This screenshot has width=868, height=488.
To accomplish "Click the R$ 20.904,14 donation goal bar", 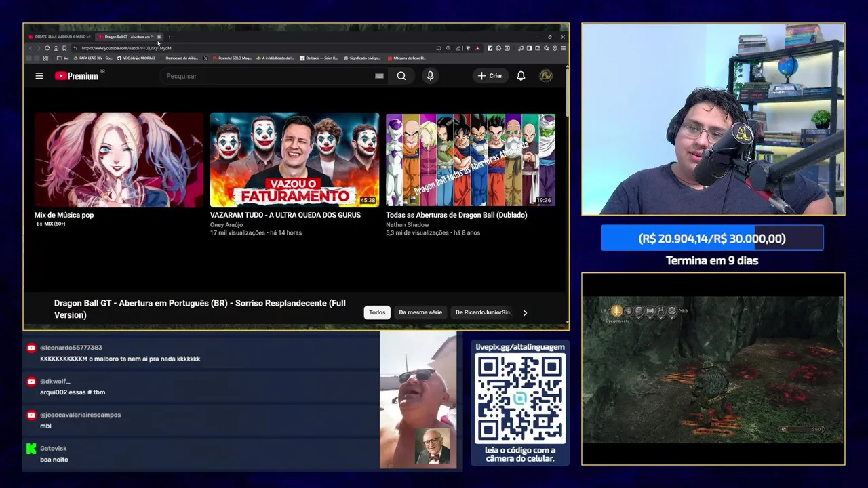I will 712,239.
